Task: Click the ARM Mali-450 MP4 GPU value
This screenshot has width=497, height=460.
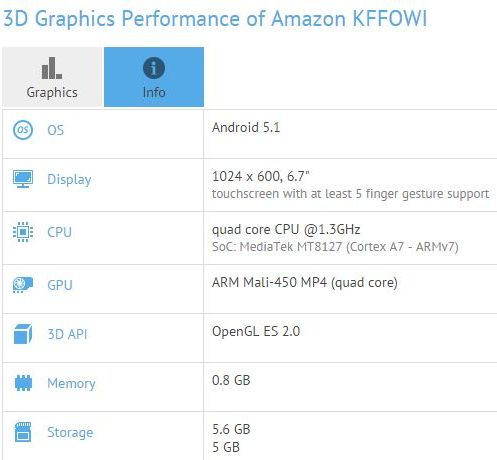Action: [x=305, y=283]
